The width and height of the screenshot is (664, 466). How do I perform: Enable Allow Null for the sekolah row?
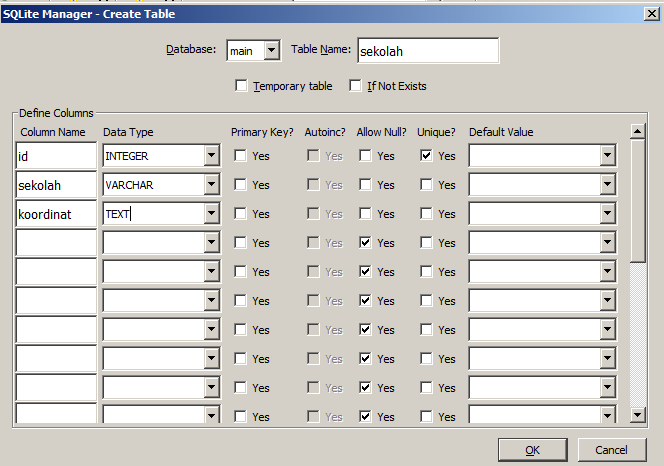pyautogui.click(x=365, y=185)
